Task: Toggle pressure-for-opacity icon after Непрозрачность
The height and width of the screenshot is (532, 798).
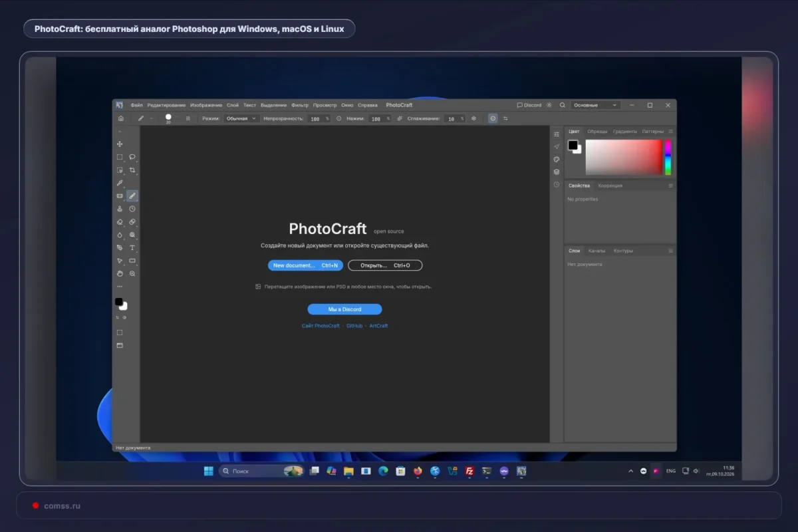Action: [338, 118]
